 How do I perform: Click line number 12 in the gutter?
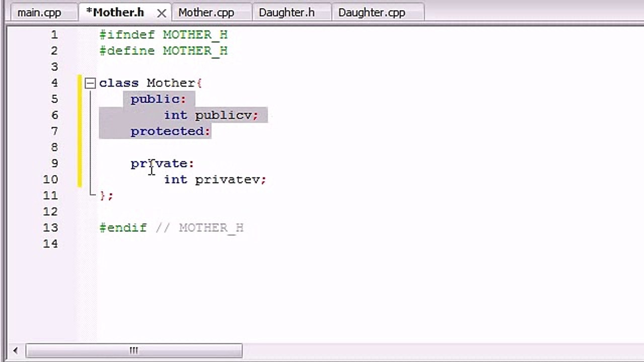click(x=50, y=212)
